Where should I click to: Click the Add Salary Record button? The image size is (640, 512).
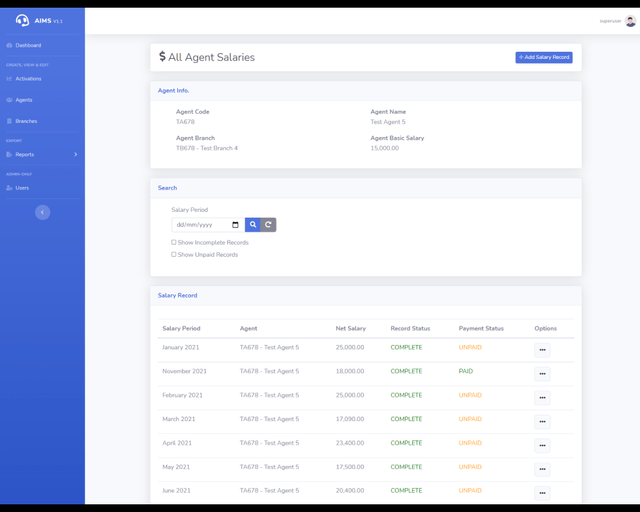pos(544,57)
